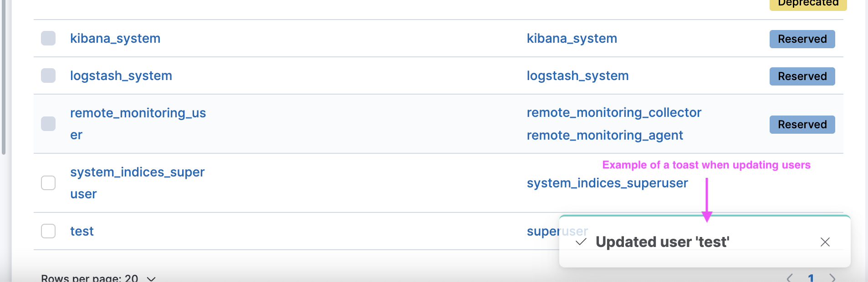Dismiss the 'Updated user' toast with X

825,242
